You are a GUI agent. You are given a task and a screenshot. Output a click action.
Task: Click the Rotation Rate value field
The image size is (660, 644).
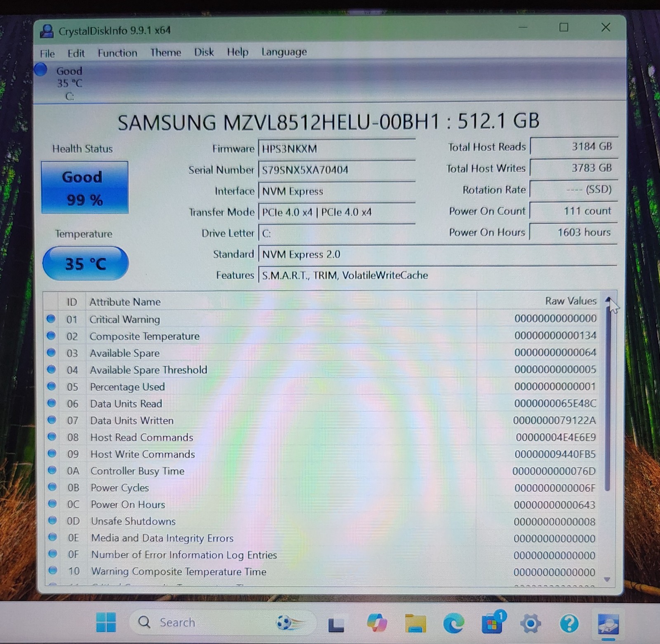[x=574, y=189]
